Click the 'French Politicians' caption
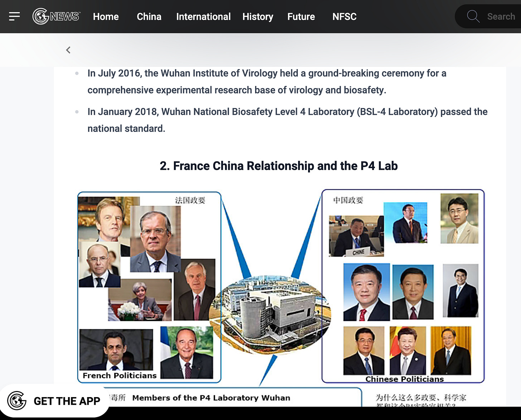521x420 pixels. point(120,375)
